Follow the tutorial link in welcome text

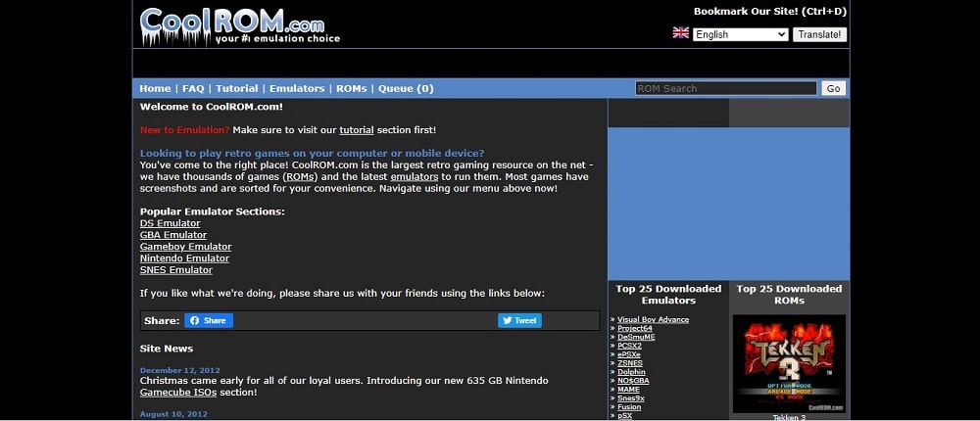tap(357, 130)
